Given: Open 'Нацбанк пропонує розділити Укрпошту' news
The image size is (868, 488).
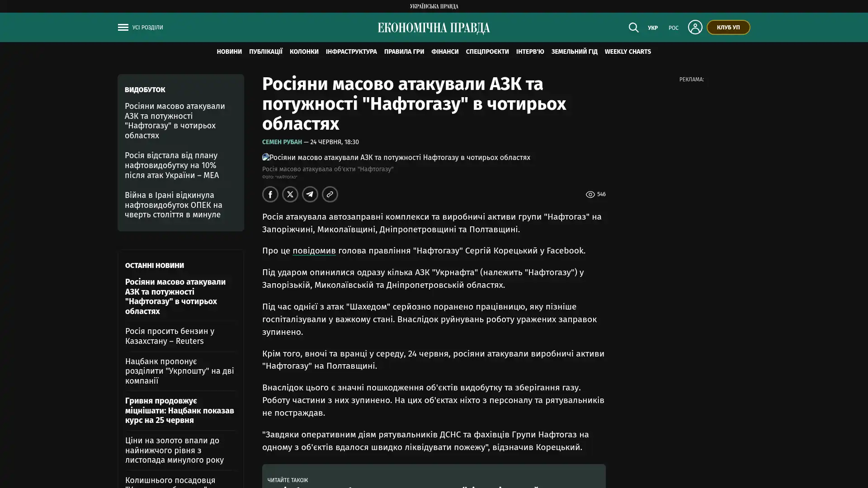Looking at the screenshot, I should click(179, 371).
